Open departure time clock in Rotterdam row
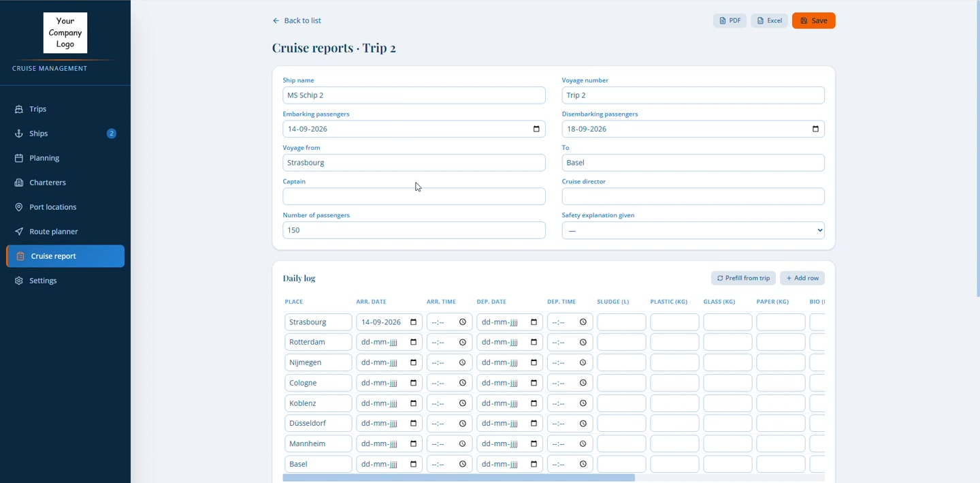Image resolution: width=980 pixels, height=483 pixels. (583, 342)
